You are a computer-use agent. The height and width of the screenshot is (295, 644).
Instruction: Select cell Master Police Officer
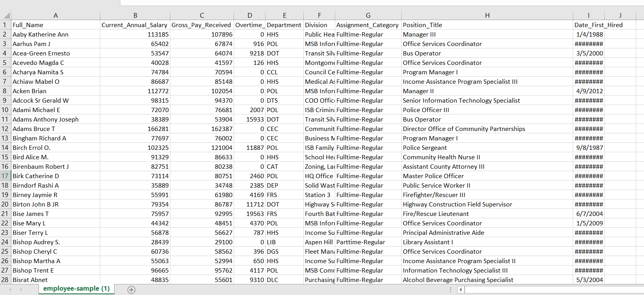pyautogui.click(x=487, y=176)
